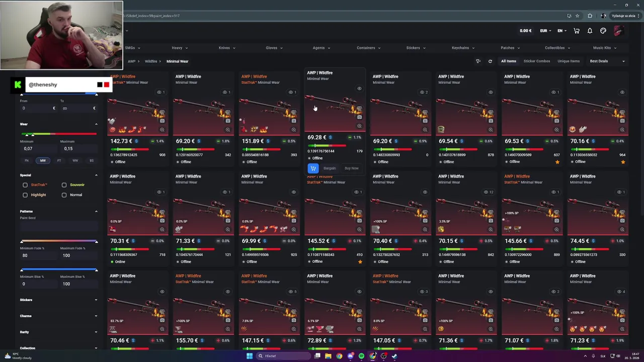Switch to the Unique Items tab
The width and height of the screenshot is (644, 362).
pos(569,61)
